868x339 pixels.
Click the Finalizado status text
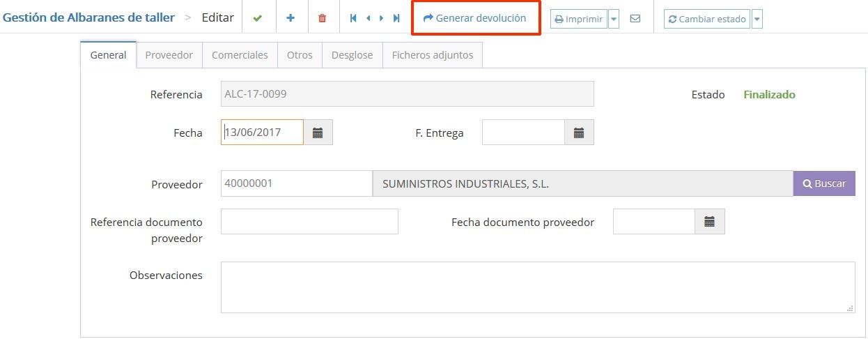[x=769, y=94]
